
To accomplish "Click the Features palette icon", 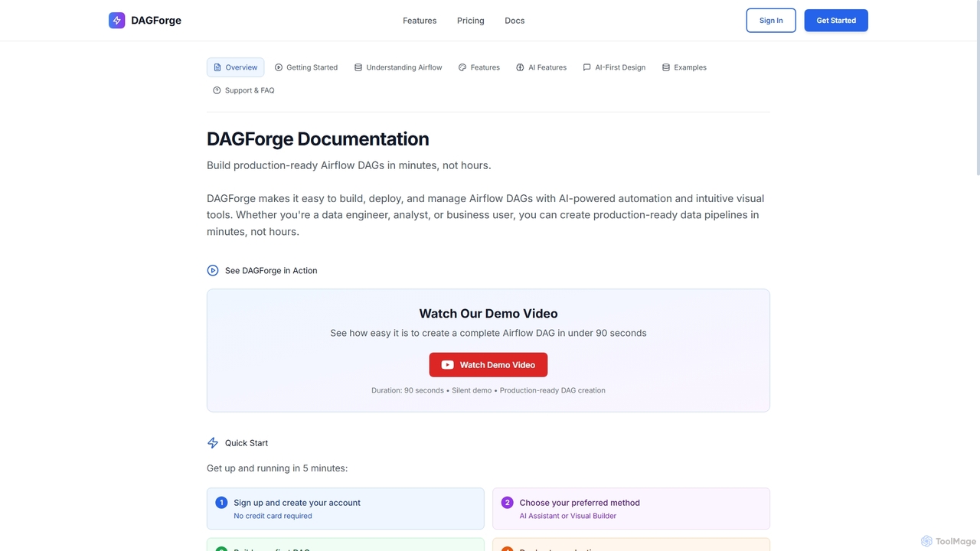I will [462, 67].
